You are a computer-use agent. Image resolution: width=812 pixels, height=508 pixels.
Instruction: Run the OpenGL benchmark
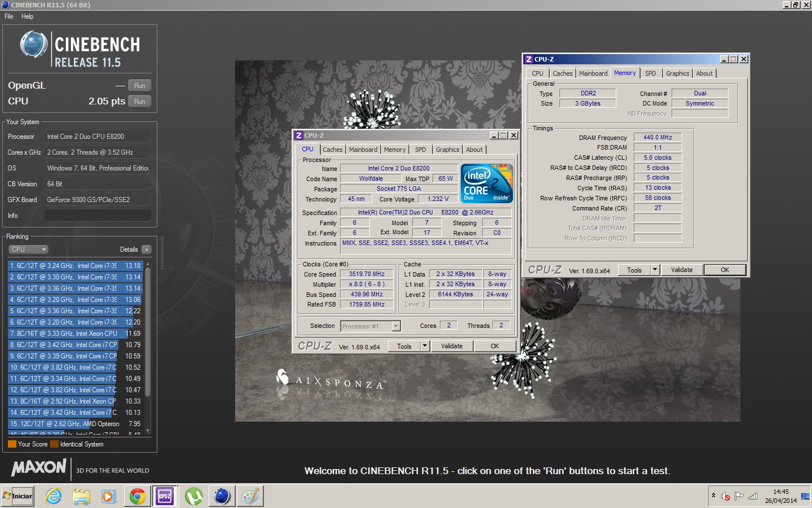[x=140, y=86]
